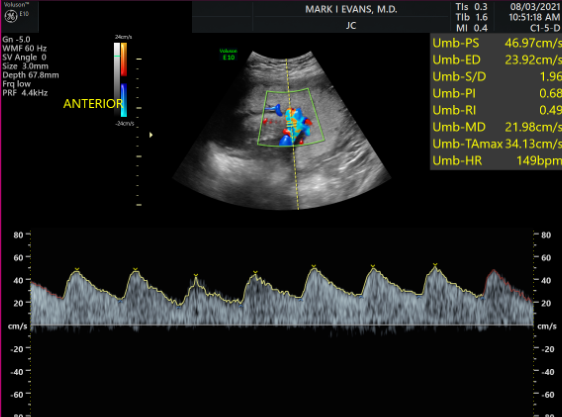Click the Umb-PI measurement value
562x417 pixels.
[x=550, y=93]
